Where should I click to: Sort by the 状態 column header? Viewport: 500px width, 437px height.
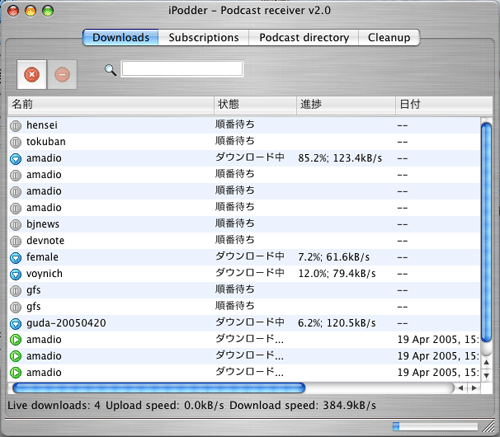tap(255, 105)
